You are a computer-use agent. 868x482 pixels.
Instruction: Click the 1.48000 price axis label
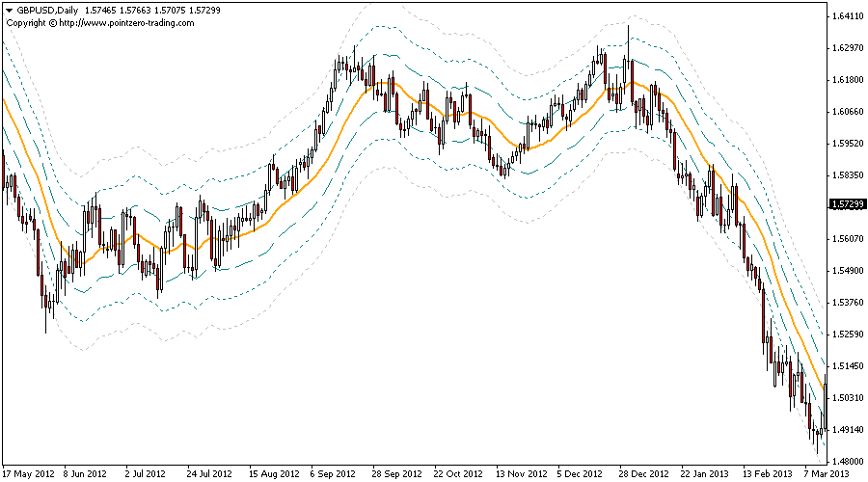click(x=846, y=461)
